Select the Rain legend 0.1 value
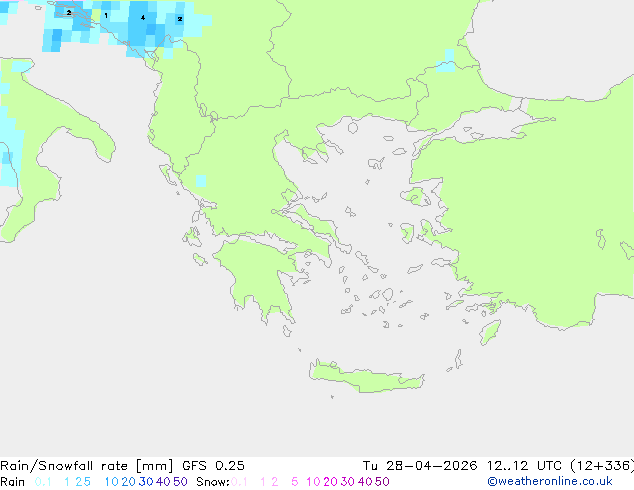This screenshot has height=490, width=634. (43, 482)
